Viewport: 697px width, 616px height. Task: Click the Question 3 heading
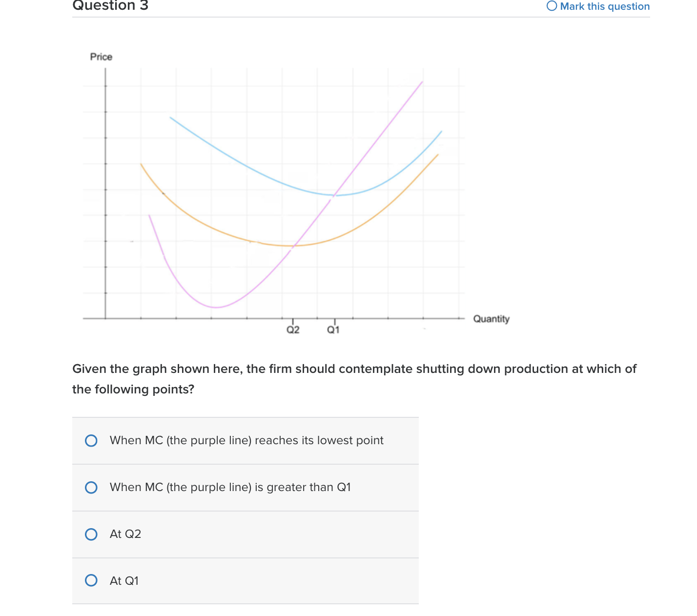pyautogui.click(x=110, y=6)
